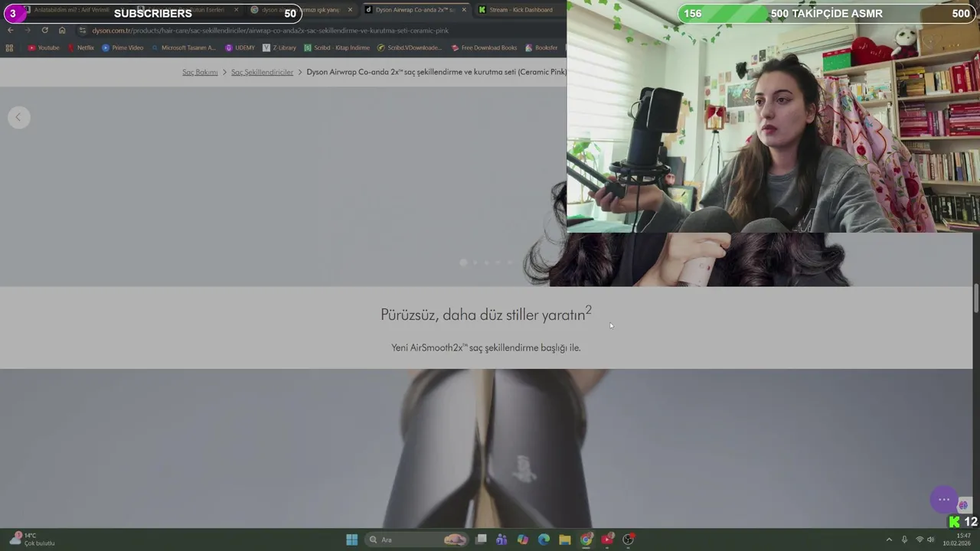Open the Wi-Fi network icon in tray
The image size is (980, 551).
[x=920, y=540]
